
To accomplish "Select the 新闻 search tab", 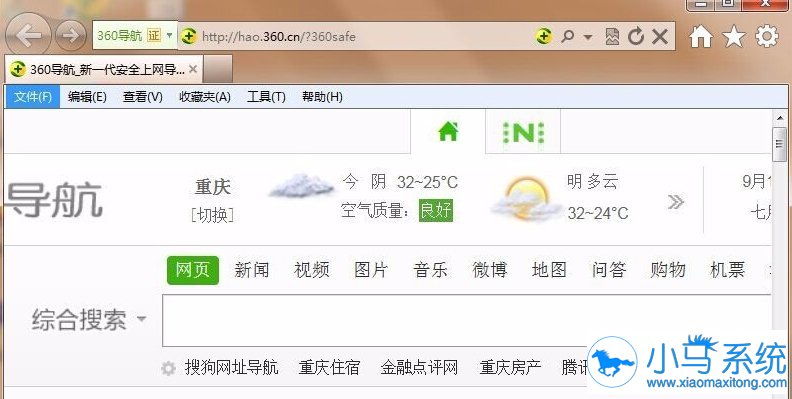I will (x=252, y=270).
